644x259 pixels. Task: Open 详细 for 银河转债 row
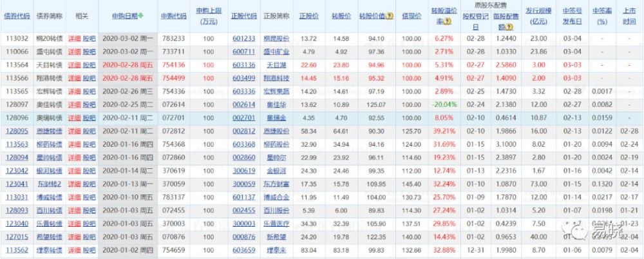74,171
